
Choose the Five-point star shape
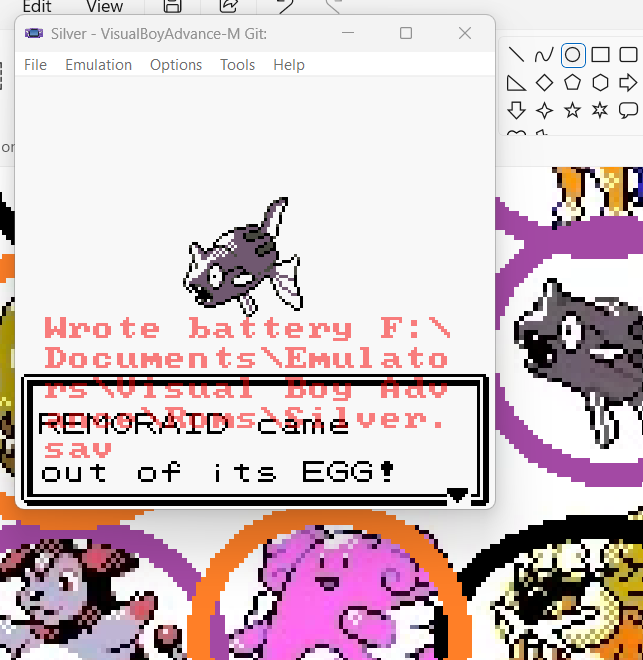tap(572, 109)
